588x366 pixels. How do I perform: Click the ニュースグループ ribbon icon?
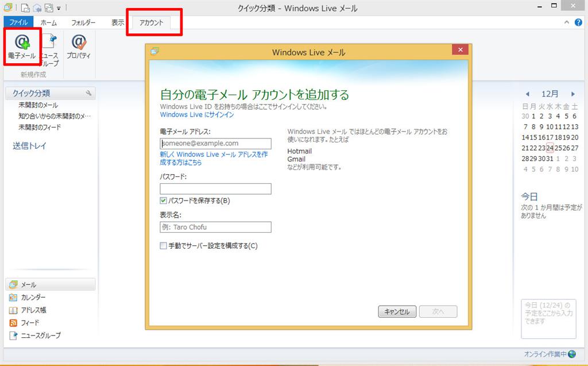(49, 51)
